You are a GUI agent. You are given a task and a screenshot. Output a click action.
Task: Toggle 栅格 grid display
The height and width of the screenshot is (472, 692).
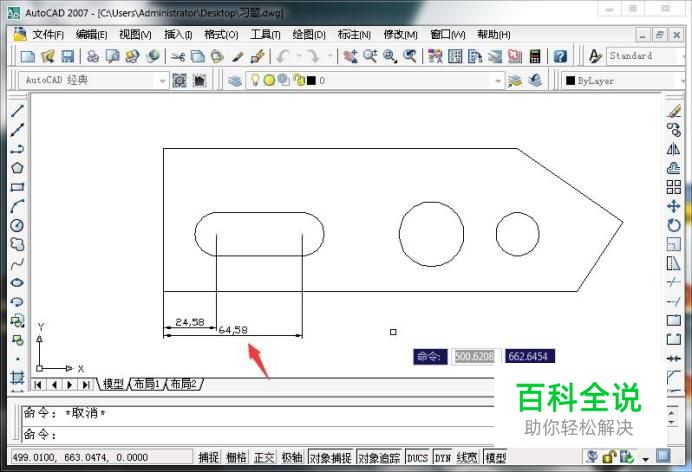[236, 457]
